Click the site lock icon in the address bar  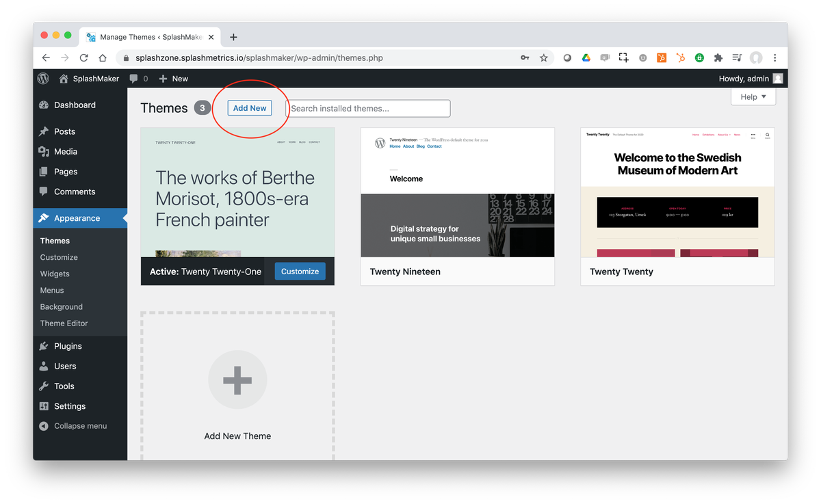pos(127,58)
